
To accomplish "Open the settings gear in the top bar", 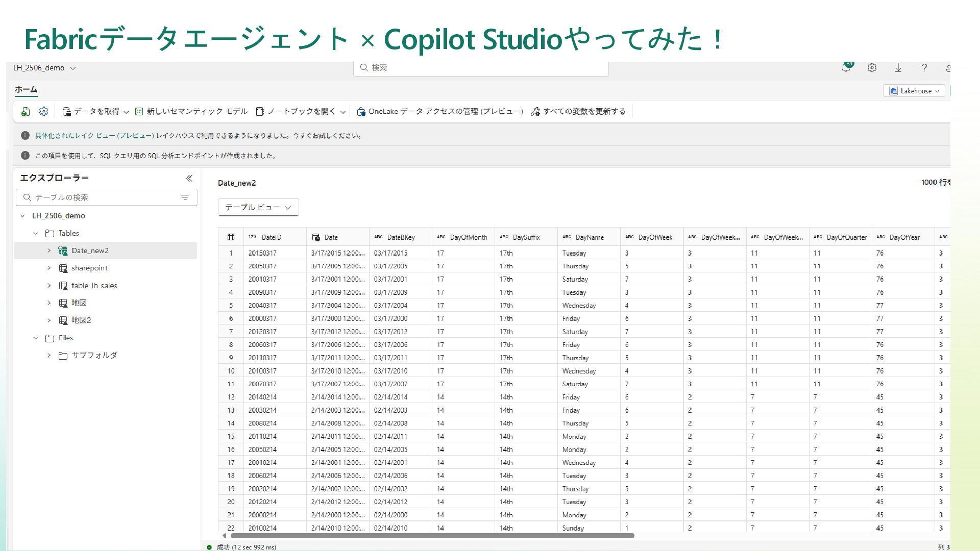I will [x=872, y=67].
